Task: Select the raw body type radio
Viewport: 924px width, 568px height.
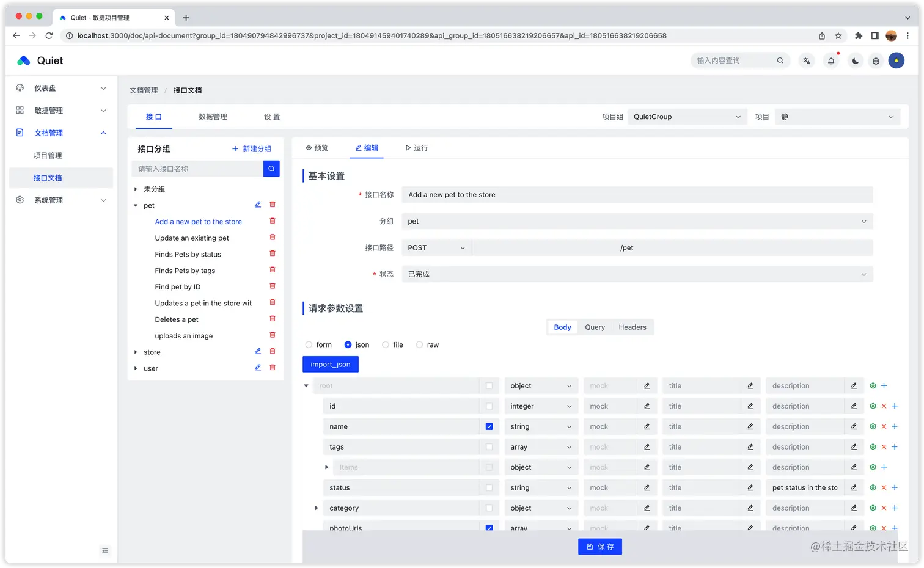Action: point(419,344)
